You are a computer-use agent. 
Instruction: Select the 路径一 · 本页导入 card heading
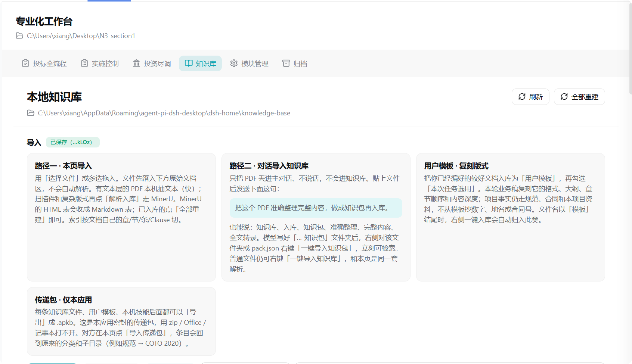pos(63,166)
